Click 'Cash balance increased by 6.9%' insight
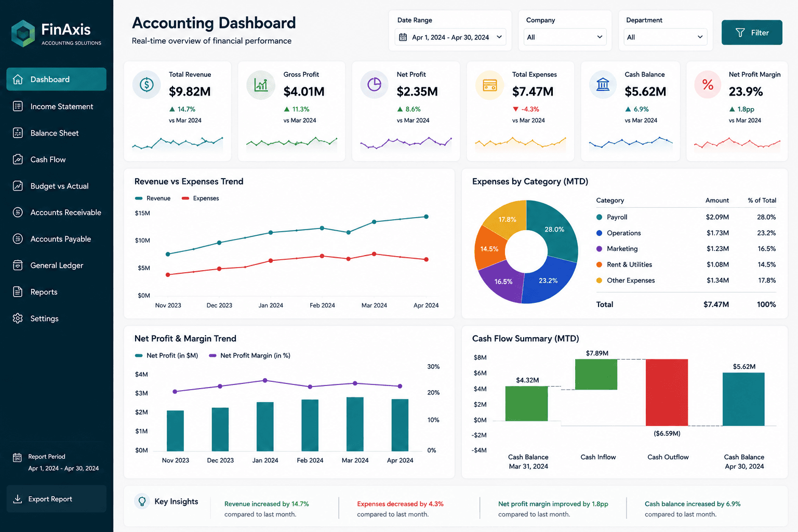 [x=693, y=504]
